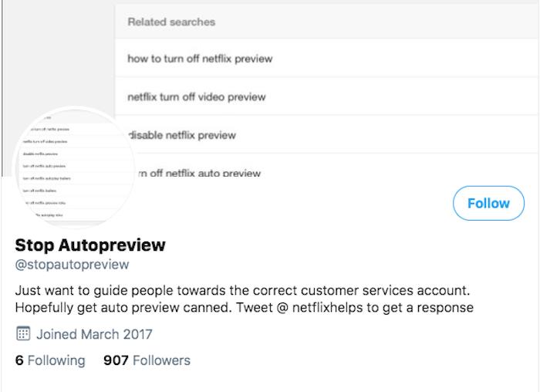This screenshot has height=392, width=540.
Task: Click the Joined March 2017 text
Action: click(x=94, y=334)
